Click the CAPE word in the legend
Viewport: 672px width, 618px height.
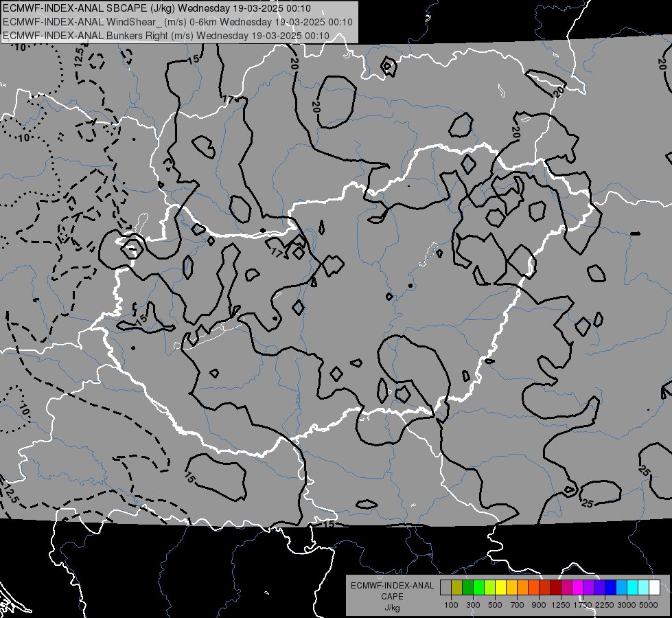pos(392,596)
